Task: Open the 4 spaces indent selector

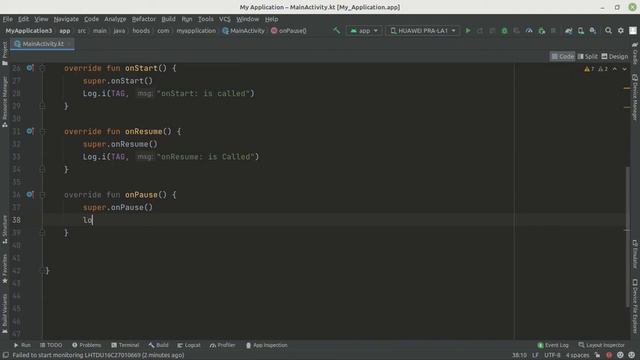Action: click(577, 355)
